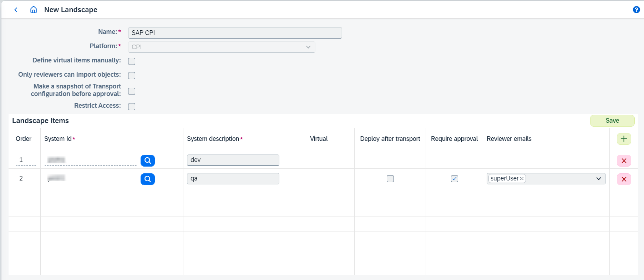Save the new landscape
The width and height of the screenshot is (644, 280).
click(612, 121)
